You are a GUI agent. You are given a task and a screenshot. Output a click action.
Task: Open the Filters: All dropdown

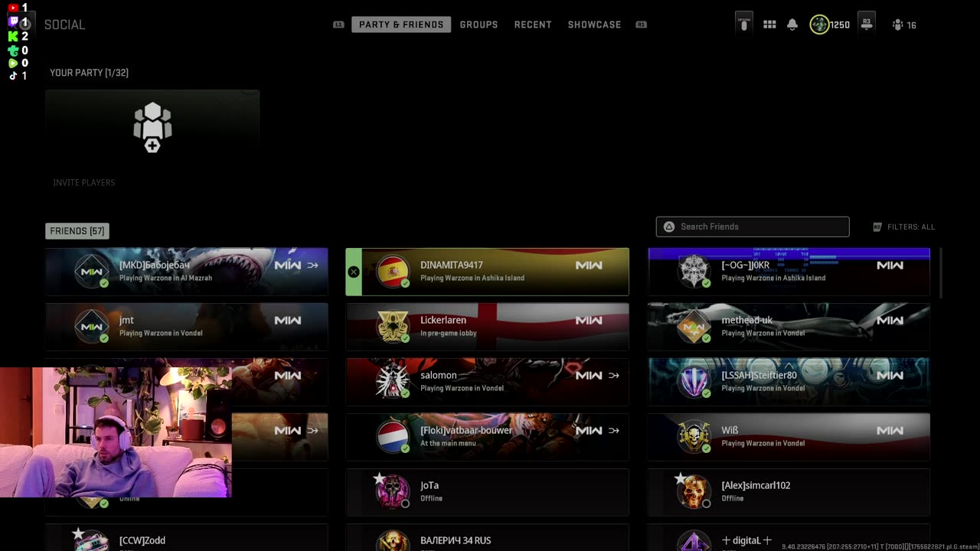pyautogui.click(x=904, y=227)
